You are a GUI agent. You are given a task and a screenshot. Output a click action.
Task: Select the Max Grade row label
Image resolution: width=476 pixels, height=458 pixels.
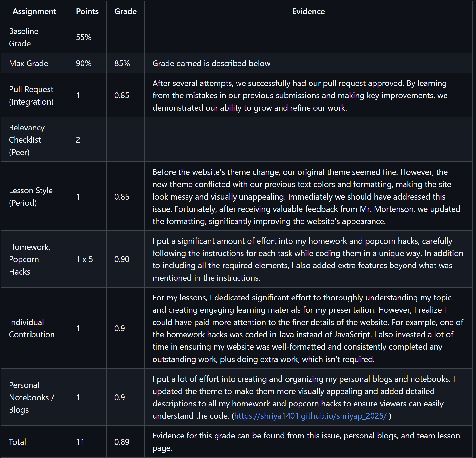coord(29,64)
